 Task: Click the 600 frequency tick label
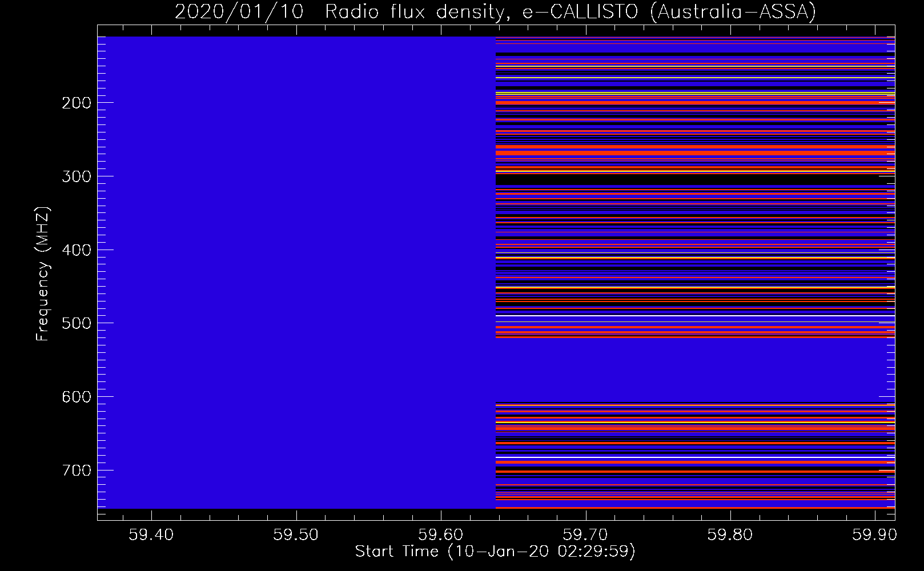click(76, 397)
